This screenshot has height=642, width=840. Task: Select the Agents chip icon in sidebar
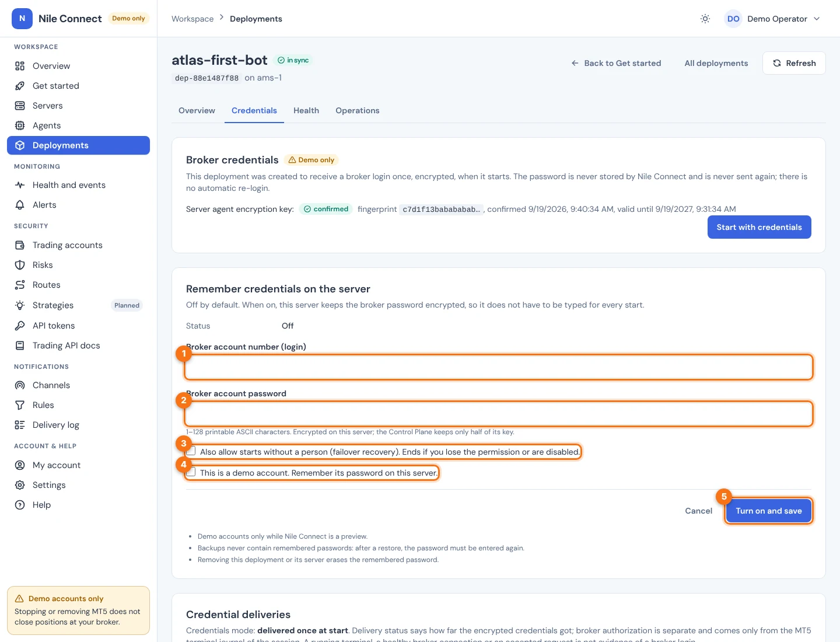(20, 125)
